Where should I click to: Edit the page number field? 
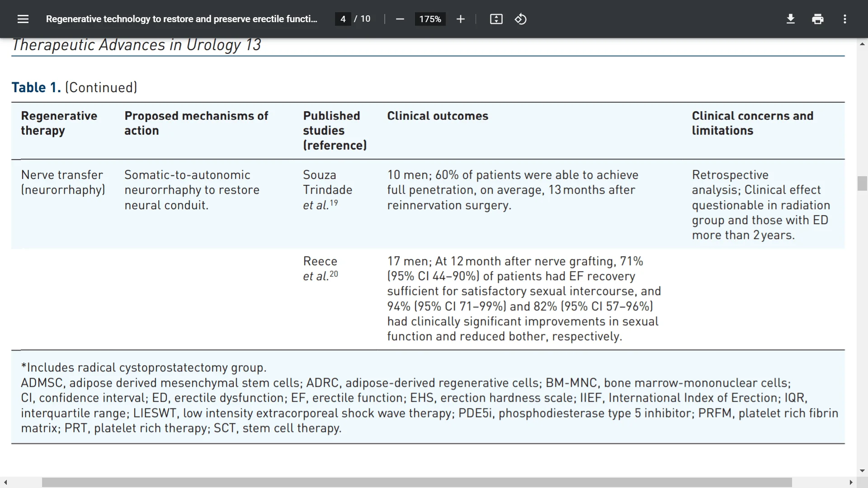click(x=343, y=19)
